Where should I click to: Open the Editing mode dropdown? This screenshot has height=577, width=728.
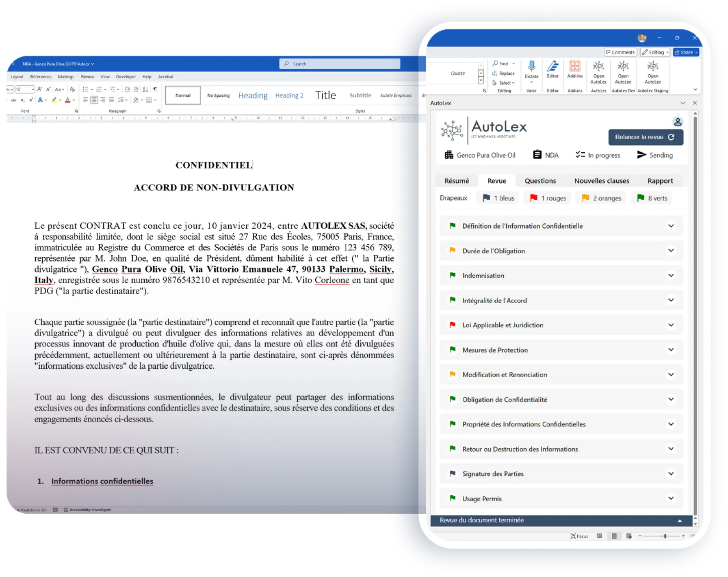[655, 52]
